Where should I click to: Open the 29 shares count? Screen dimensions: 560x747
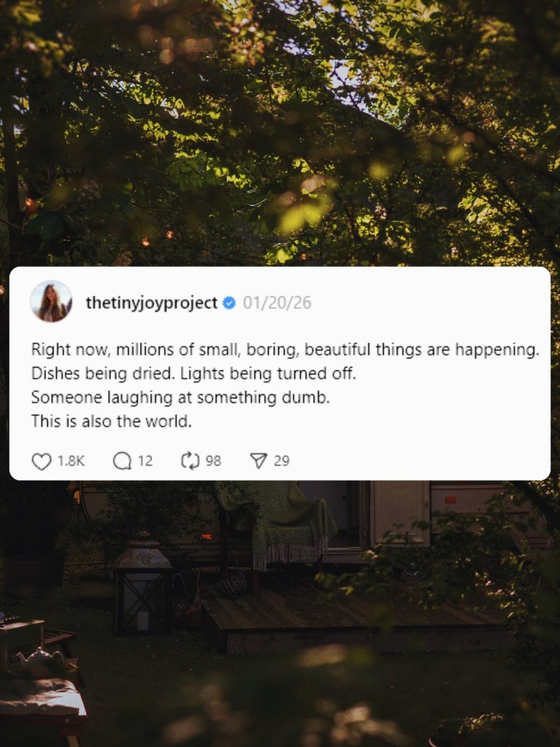281,461
